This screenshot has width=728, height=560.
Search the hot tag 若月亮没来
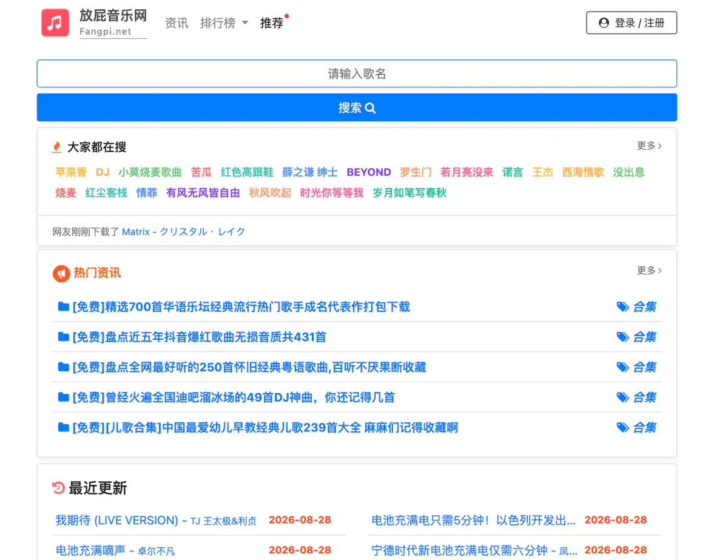pyautogui.click(x=467, y=172)
